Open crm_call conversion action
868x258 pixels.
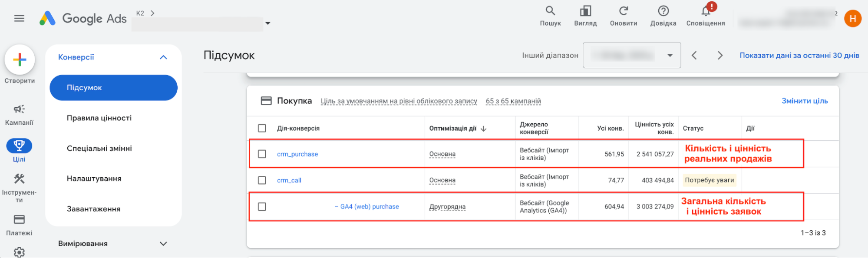click(x=289, y=180)
